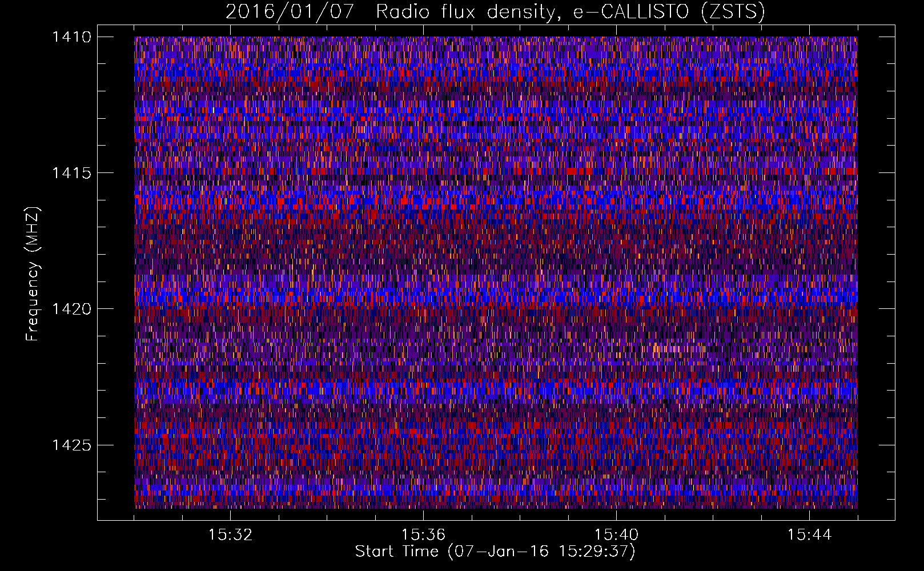Click the 1410 frequency tick label
This screenshot has width=924, height=571.
coord(71,37)
